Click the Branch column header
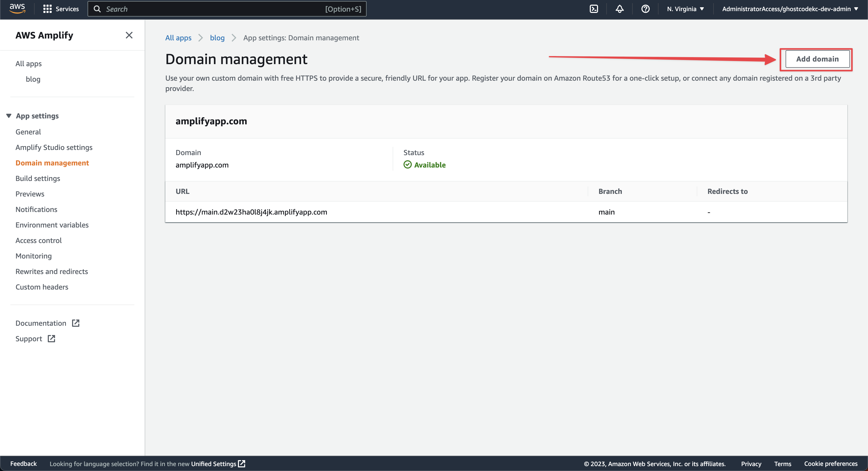The width and height of the screenshot is (868, 471). (610, 191)
